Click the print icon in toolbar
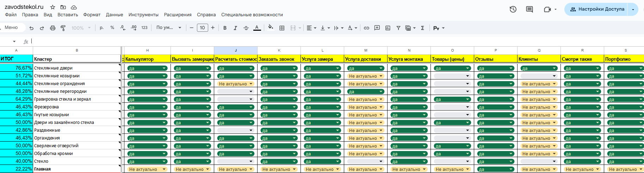Viewport: 644px width, 173px height. click(x=52, y=28)
